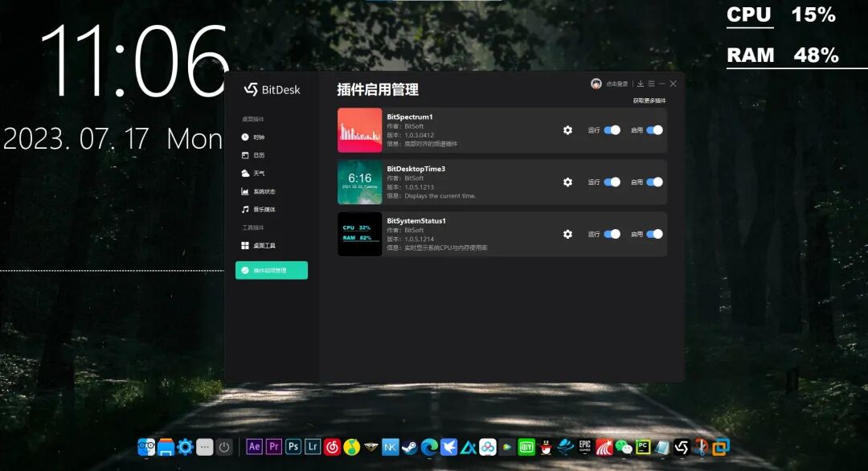
Task: Click the 11:06 desktop clock widget
Action: pos(134,61)
